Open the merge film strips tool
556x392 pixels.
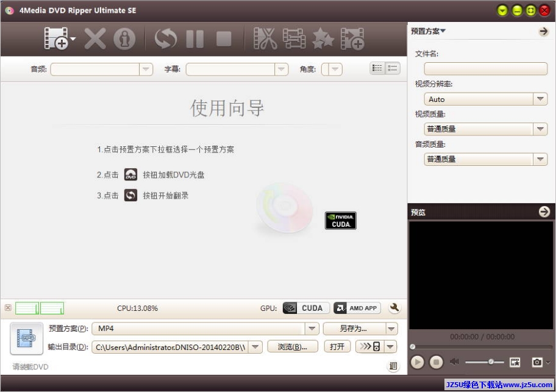[294, 38]
